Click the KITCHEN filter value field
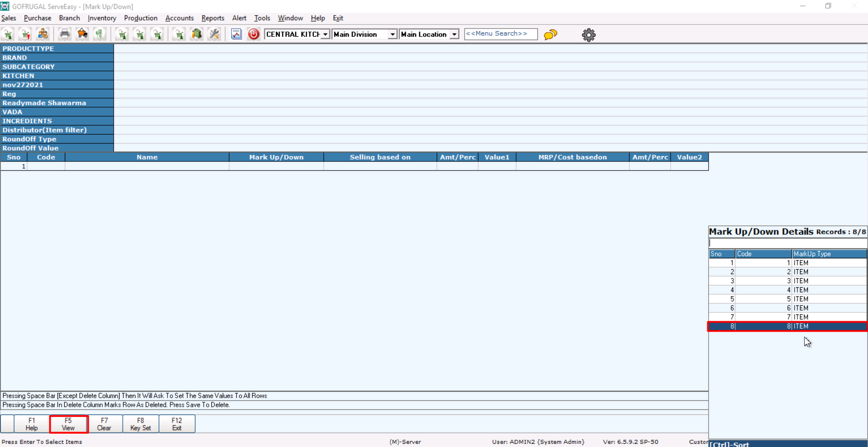 pyautogui.click(x=491, y=76)
